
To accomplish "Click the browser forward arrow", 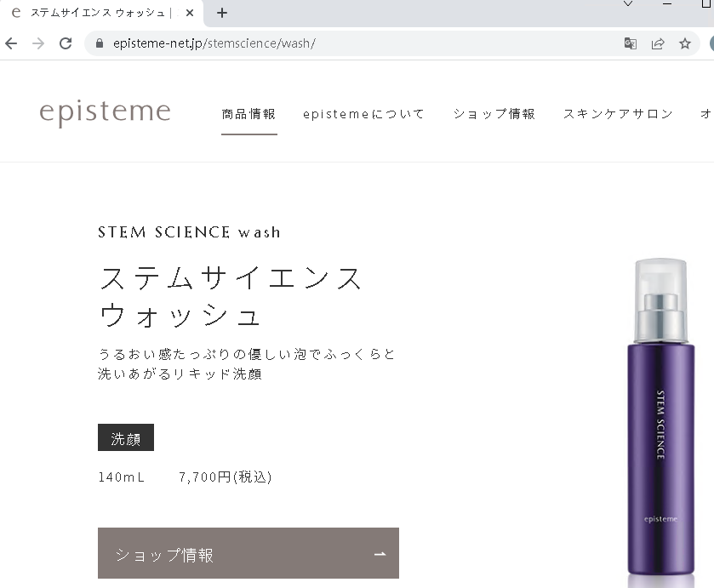I will click(x=38, y=43).
